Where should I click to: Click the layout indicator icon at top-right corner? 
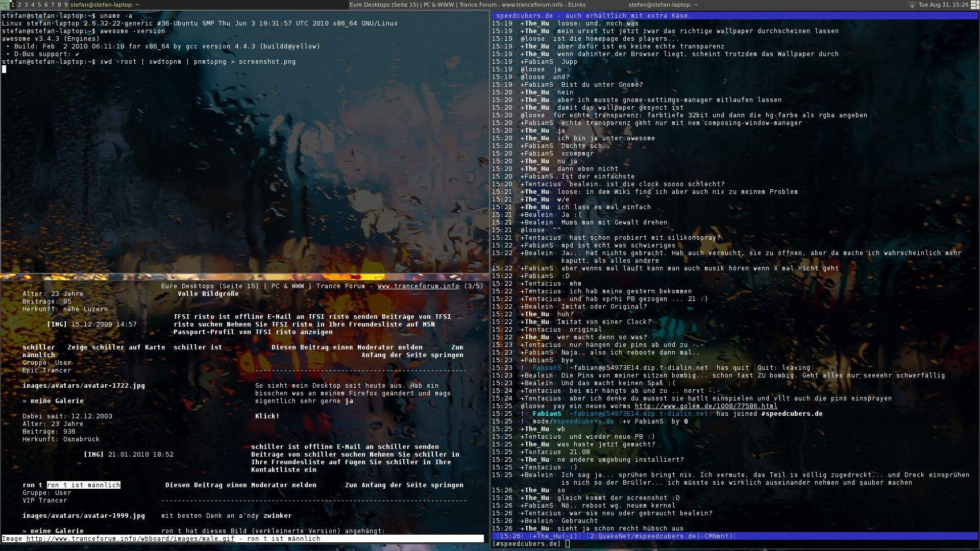(x=975, y=5)
